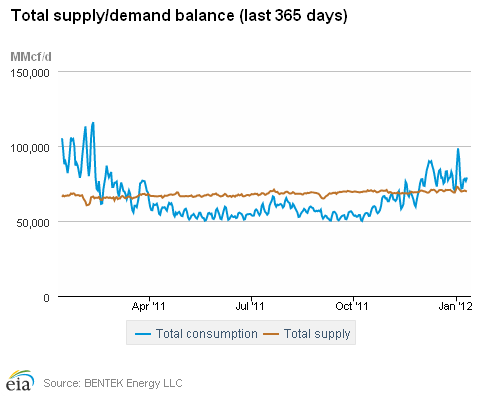Toggle the Total supply legend entry

point(307,334)
